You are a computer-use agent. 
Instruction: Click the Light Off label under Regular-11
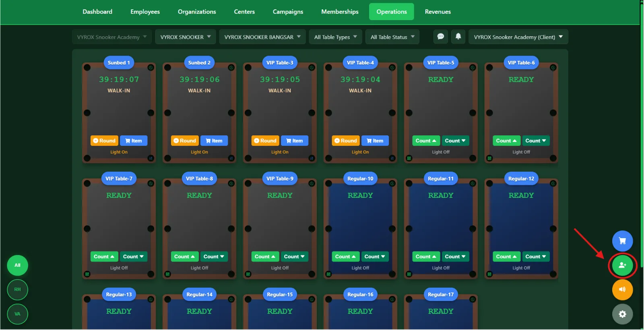[x=441, y=268]
